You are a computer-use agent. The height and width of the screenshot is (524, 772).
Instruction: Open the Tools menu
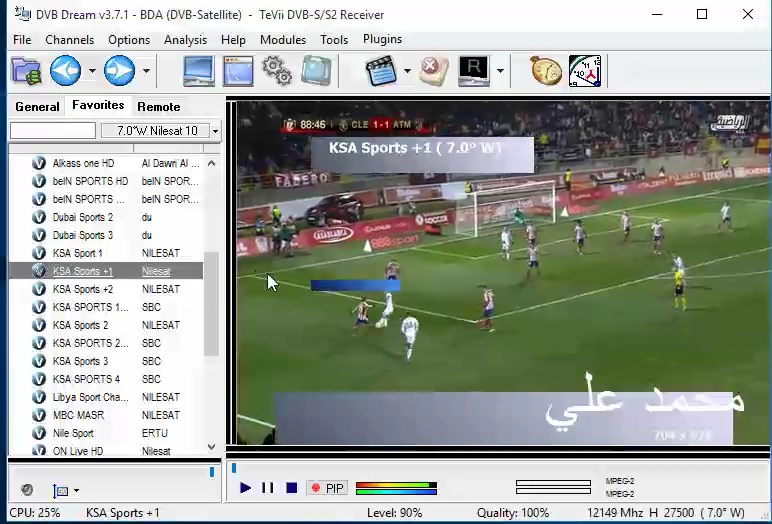click(334, 39)
